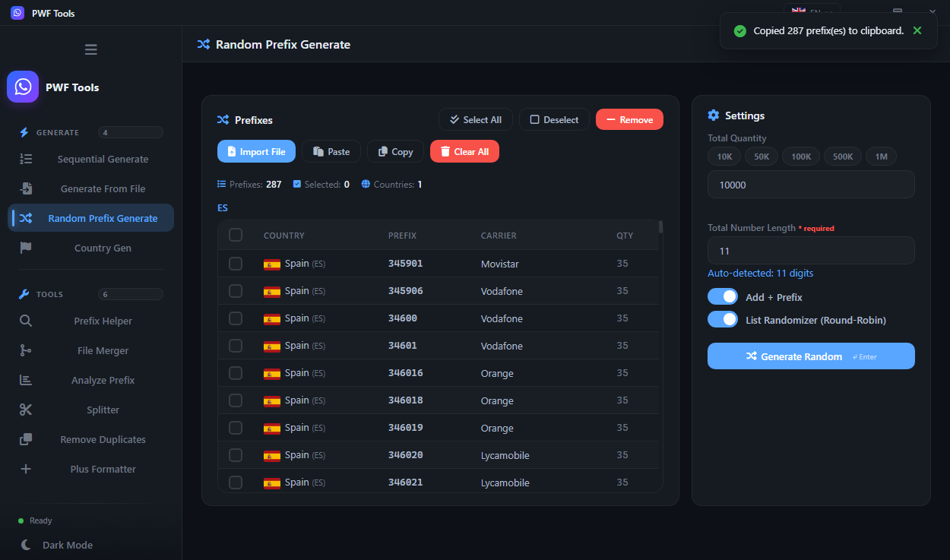Viewport: 950px width, 560px height.
Task: Click the Select All button
Action: point(476,119)
